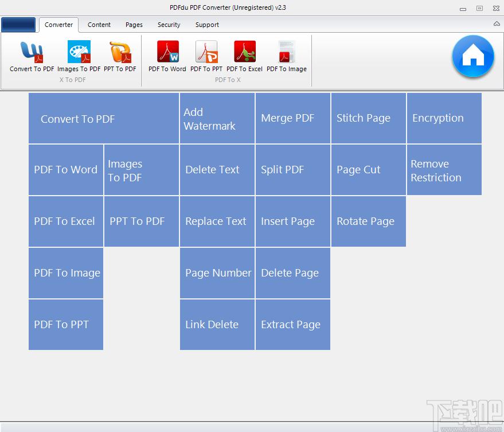Open the Merge PDF tile

[x=292, y=119]
